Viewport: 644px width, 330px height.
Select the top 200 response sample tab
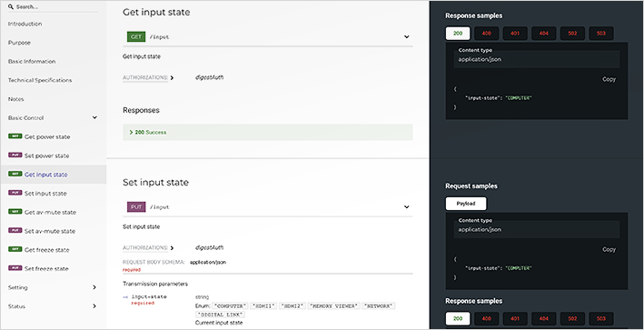(x=458, y=34)
